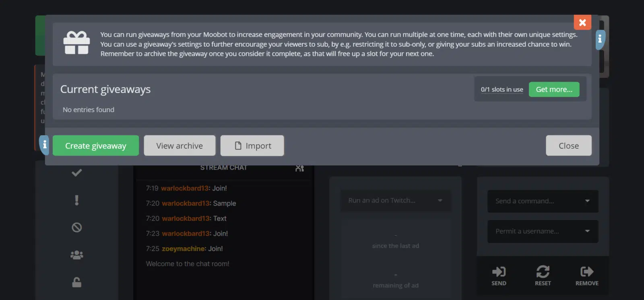This screenshot has height=300, width=644.
Task: Click the Welcome to the chat room! text
Action: pyautogui.click(x=188, y=264)
